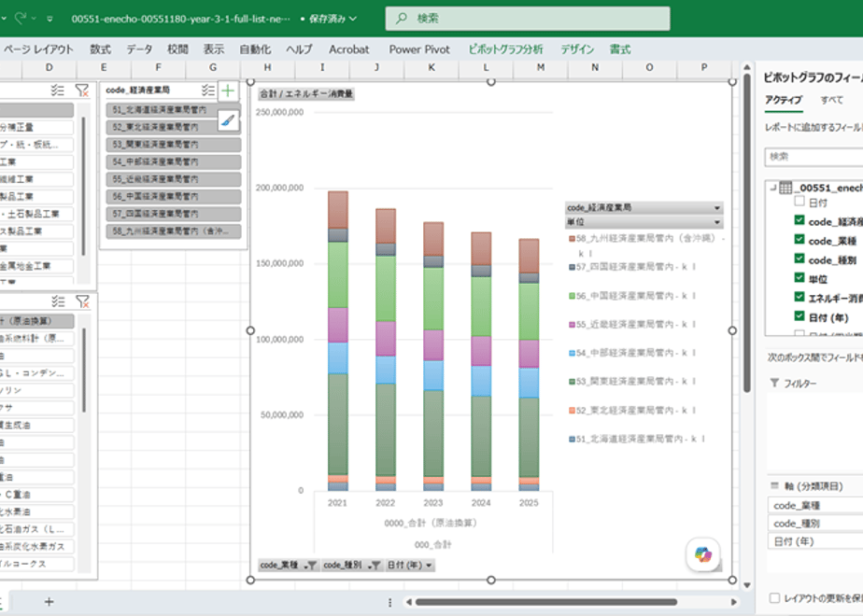Add new sheet with plus button

pyautogui.click(x=49, y=602)
